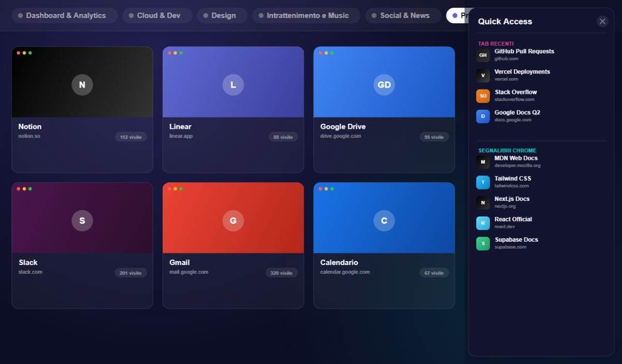The image size is (622, 364).
Task: Click the Notion card title
Action: pos(30,126)
